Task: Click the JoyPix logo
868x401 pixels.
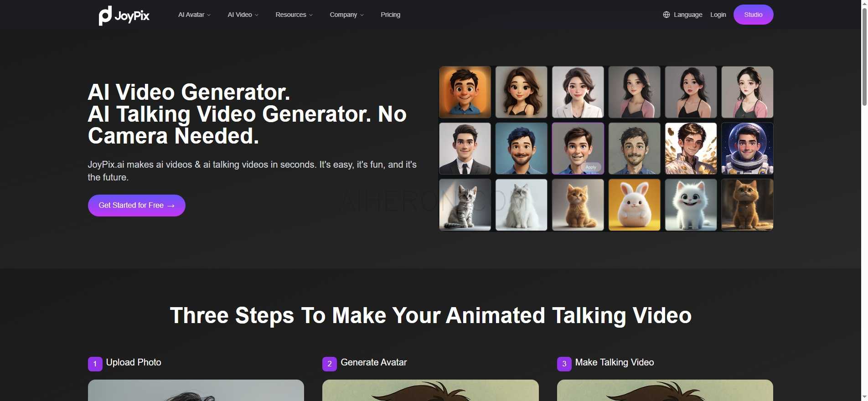Action: coord(124,15)
